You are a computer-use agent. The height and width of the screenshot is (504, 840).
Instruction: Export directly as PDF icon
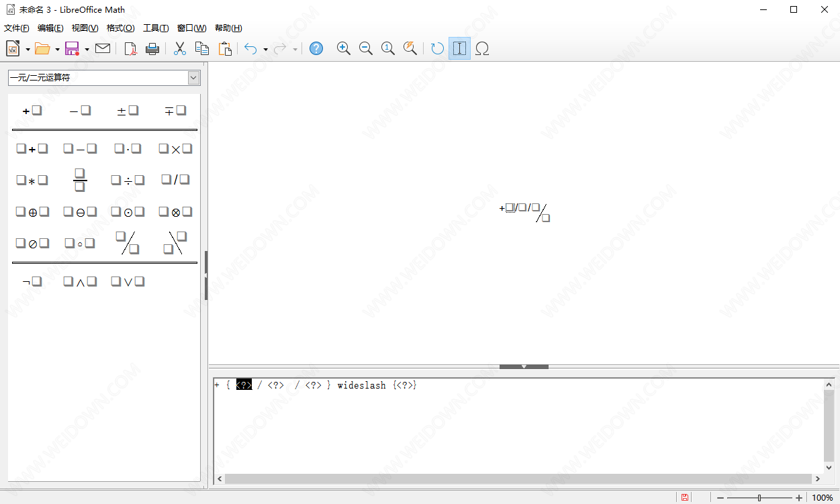coord(130,48)
